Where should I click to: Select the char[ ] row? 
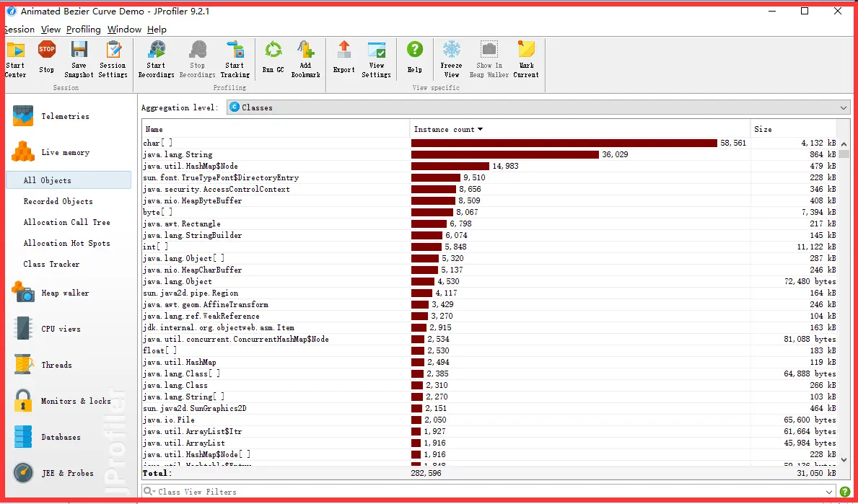[x=490, y=143]
